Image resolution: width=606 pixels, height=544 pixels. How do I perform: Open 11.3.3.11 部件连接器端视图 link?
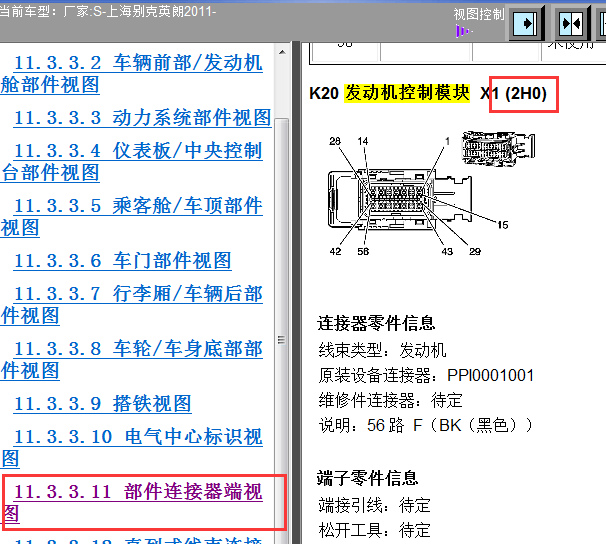point(132,502)
